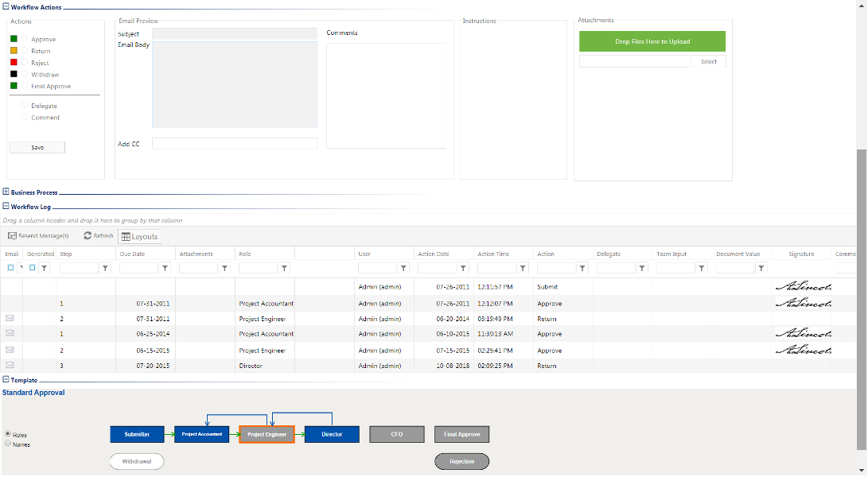Viewport: 868px width, 477px height.
Task: Sort the log by the Role column header
Action: coord(245,254)
